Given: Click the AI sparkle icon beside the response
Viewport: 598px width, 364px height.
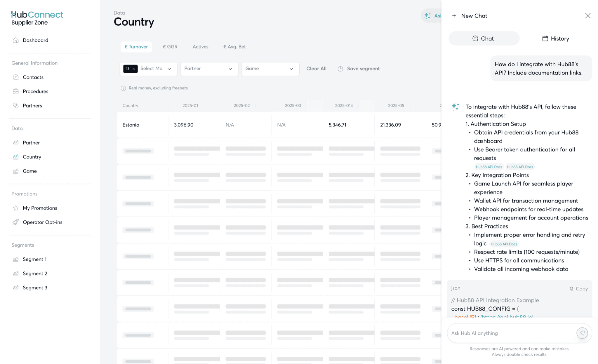Looking at the screenshot, I should [x=455, y=107].
